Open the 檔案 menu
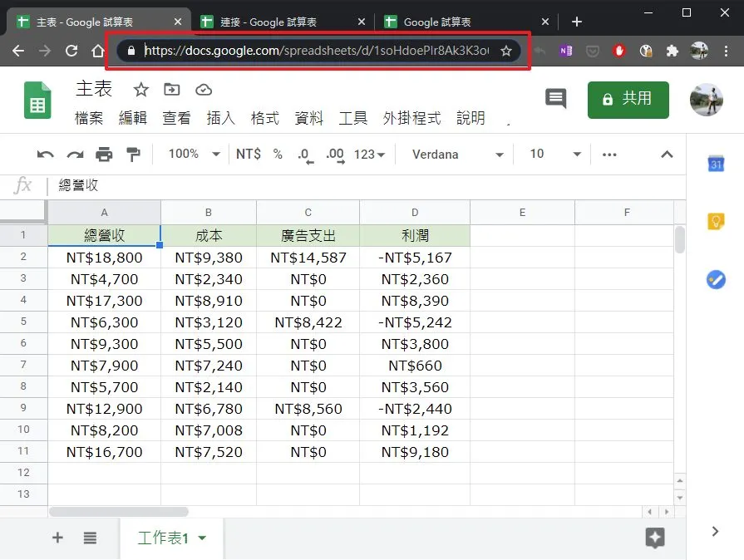The height and width of the screenshot is (560, 744). [x=89, y=118]
